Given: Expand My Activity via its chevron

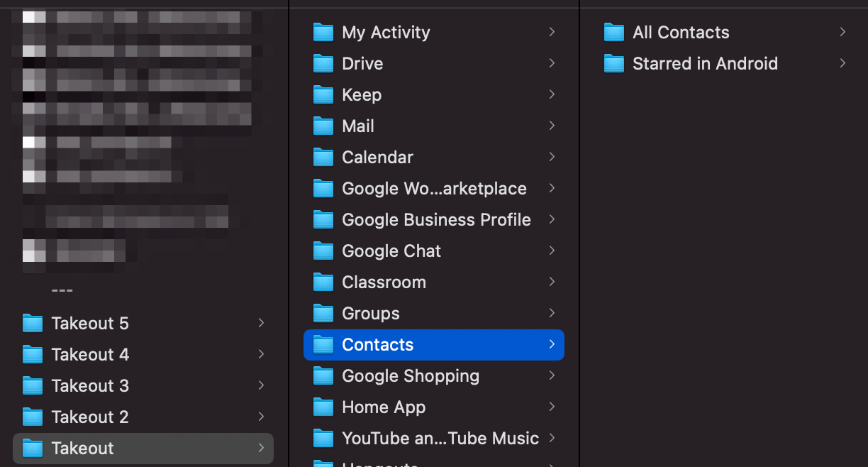Looking at the screenshot, I should tap(552, 32).
